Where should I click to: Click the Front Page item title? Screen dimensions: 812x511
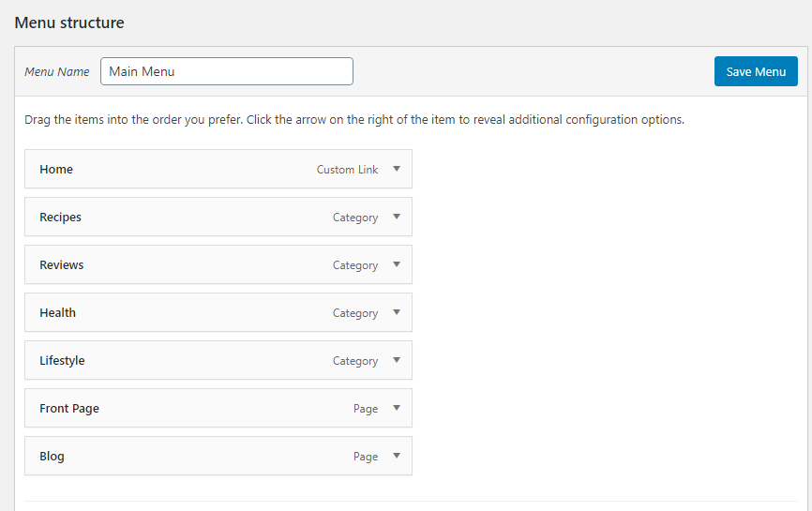click(69, 409)
